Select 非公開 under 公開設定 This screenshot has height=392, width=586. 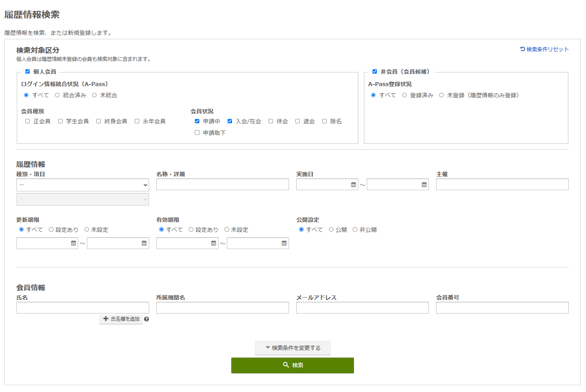pyautogui.click(x=354, y=229)
